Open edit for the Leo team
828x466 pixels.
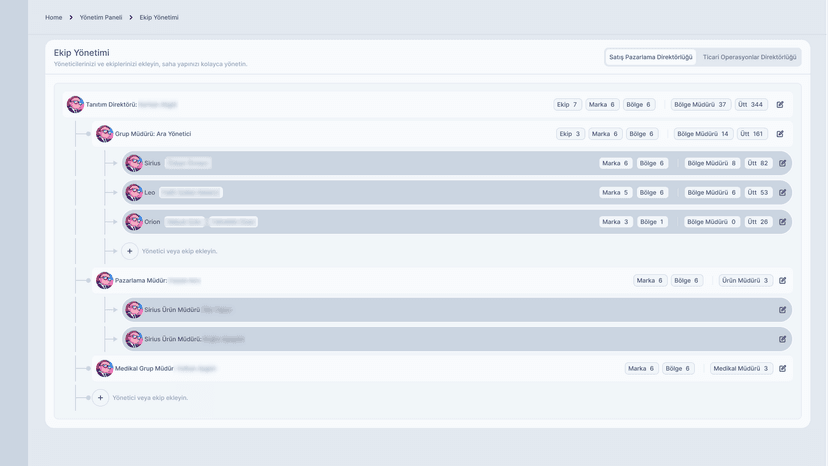pyautogui.click(x=782, y=192)
